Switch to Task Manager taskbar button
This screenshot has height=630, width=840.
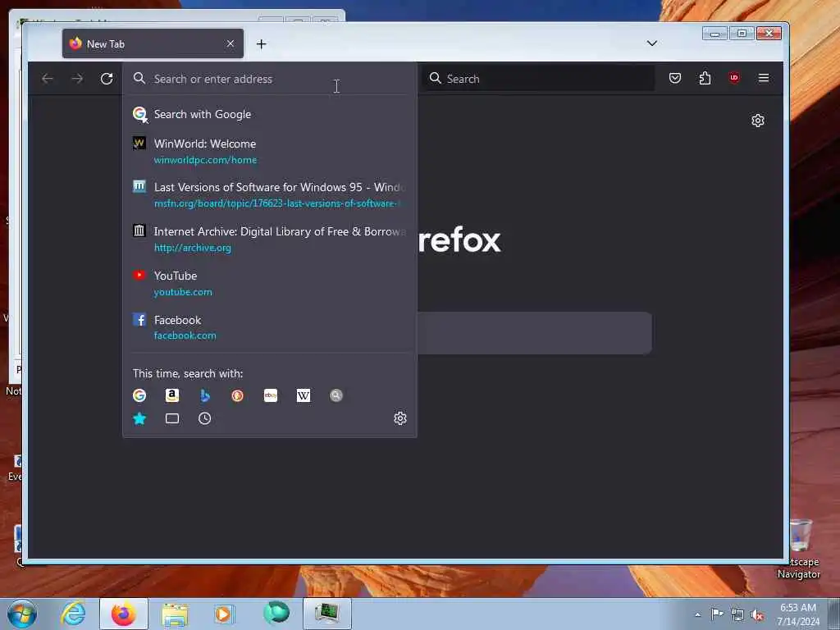point(326,614)
